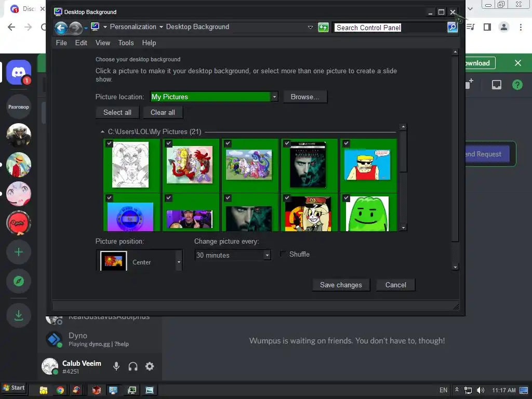Click the Download Apps icon in the Discord sidebar
Viewport: 532px width, 399px height.
pos(19,315)
